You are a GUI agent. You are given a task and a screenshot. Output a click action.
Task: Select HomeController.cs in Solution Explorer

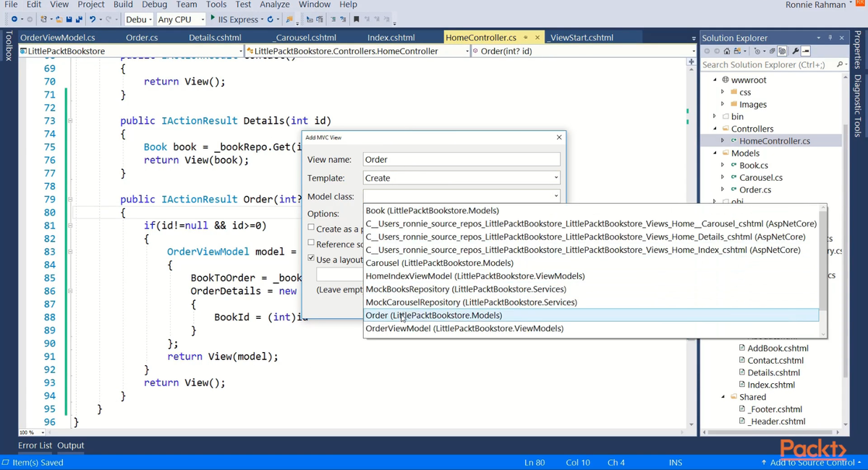coord(775,141)
